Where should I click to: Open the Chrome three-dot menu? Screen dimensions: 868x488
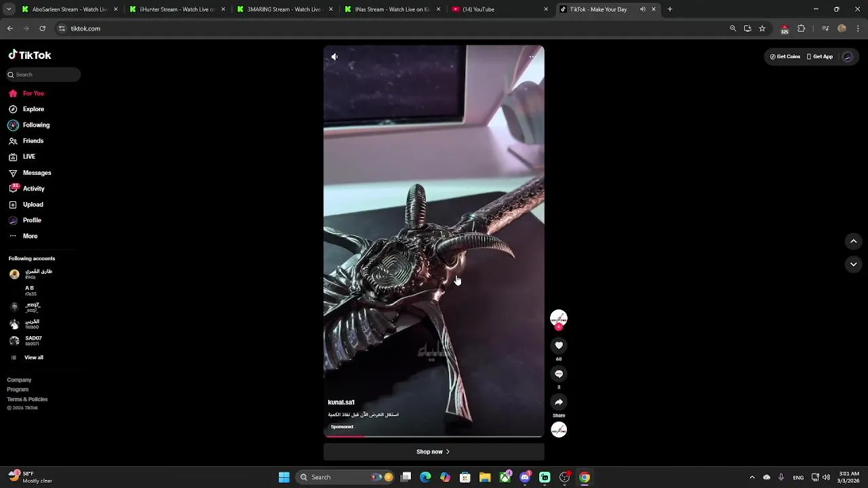pos(859,28)
